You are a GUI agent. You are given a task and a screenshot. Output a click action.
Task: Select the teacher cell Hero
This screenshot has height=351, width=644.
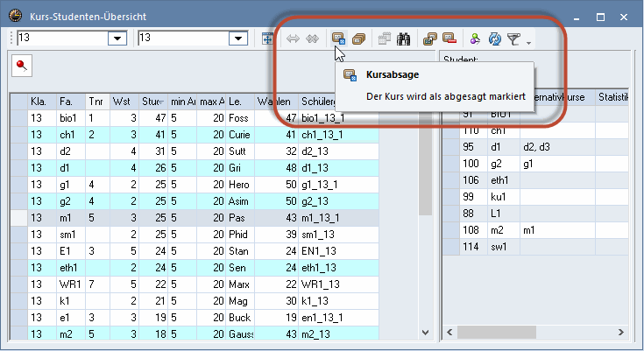pos(240,185)
